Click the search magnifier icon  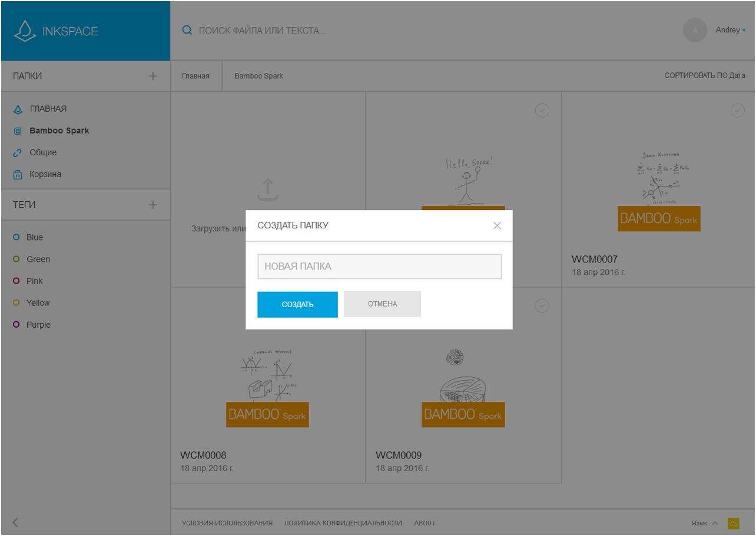click(x=187, y=30)
